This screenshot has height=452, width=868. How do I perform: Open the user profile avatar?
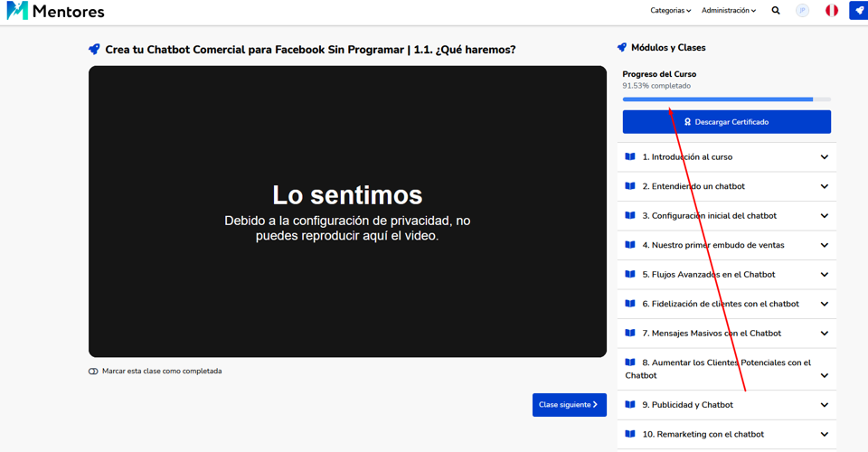[802, 11]
